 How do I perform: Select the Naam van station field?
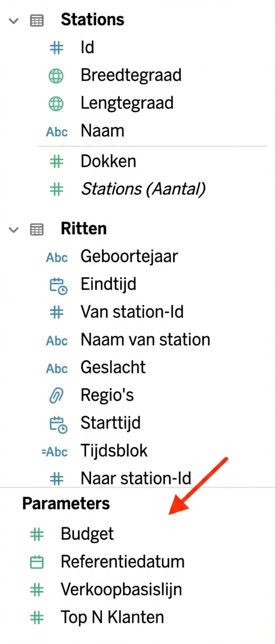(145, 340)
